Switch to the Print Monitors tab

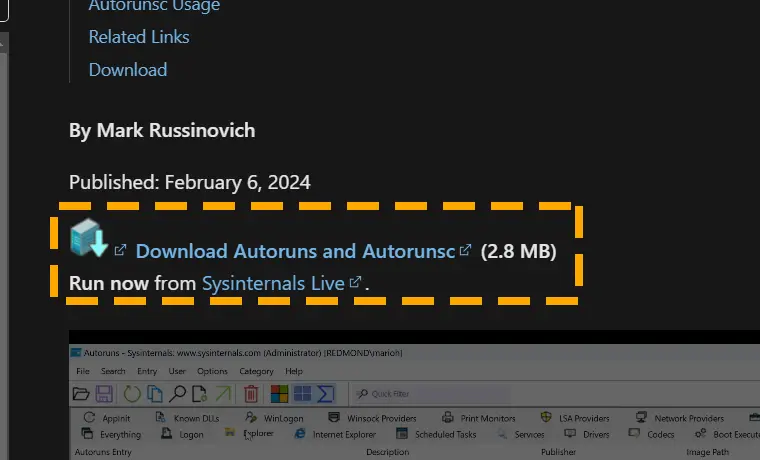point(478,418)
